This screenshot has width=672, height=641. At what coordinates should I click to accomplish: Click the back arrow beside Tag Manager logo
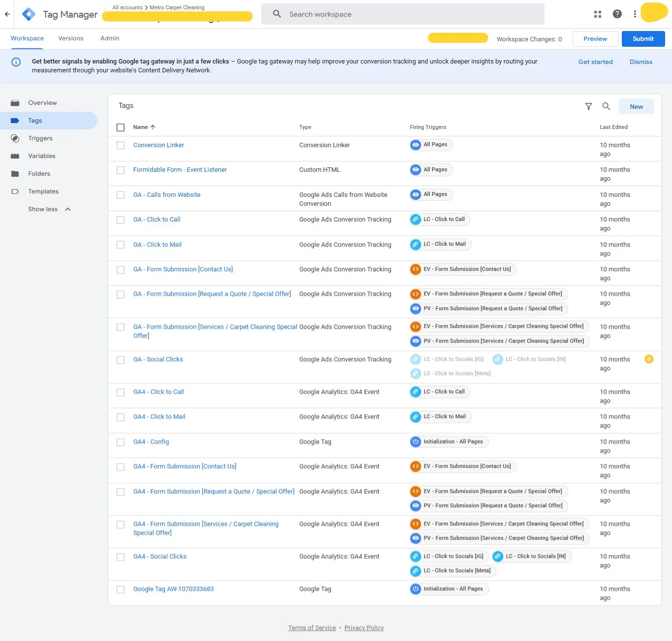(7, 14)
